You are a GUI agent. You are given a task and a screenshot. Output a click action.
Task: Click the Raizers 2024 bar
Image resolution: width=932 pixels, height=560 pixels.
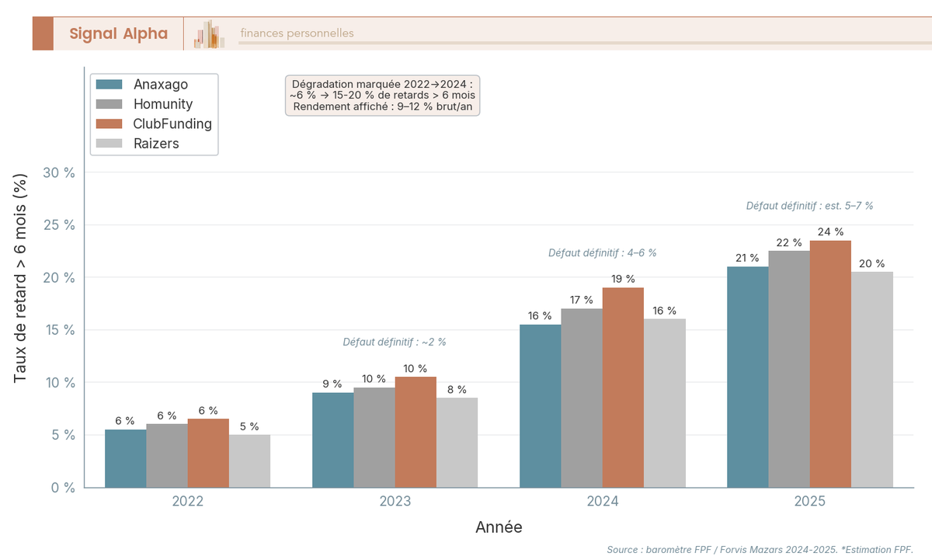coord(665,403)
